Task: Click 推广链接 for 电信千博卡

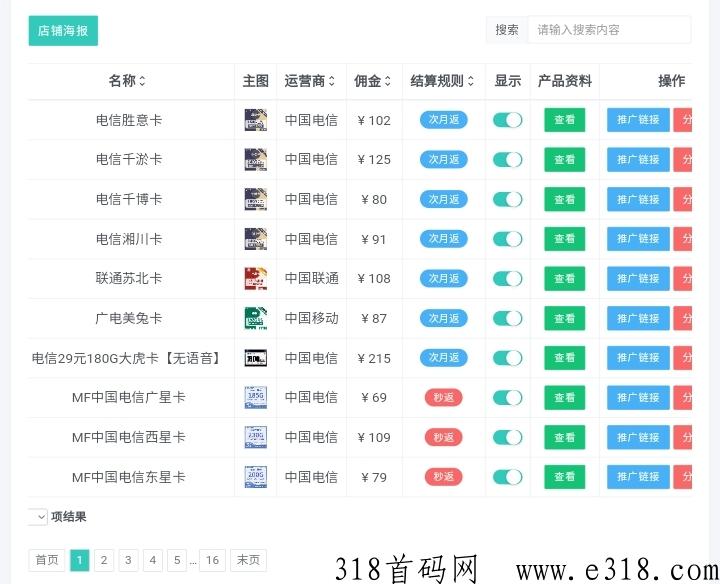Action: click(637, 199)
